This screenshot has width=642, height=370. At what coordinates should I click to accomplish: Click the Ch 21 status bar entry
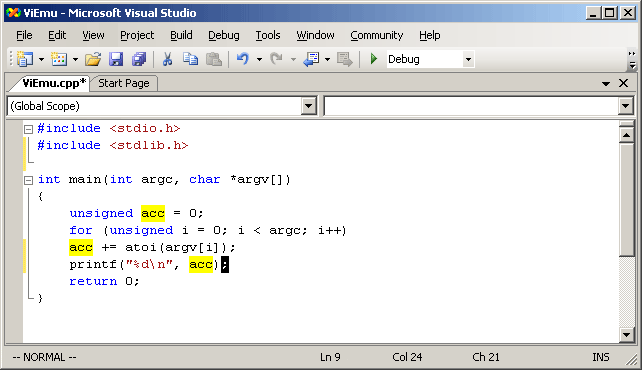click(x=486, y=357)
